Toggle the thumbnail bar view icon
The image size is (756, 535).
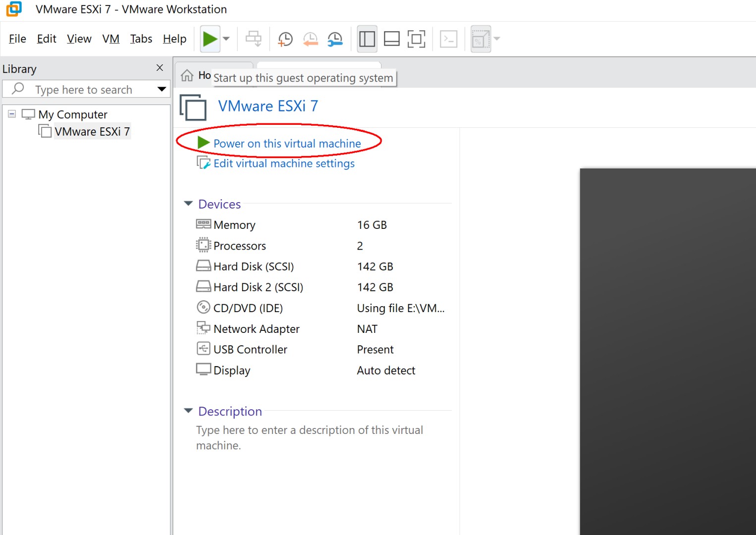pyautogui.click(x=392, y=39)
